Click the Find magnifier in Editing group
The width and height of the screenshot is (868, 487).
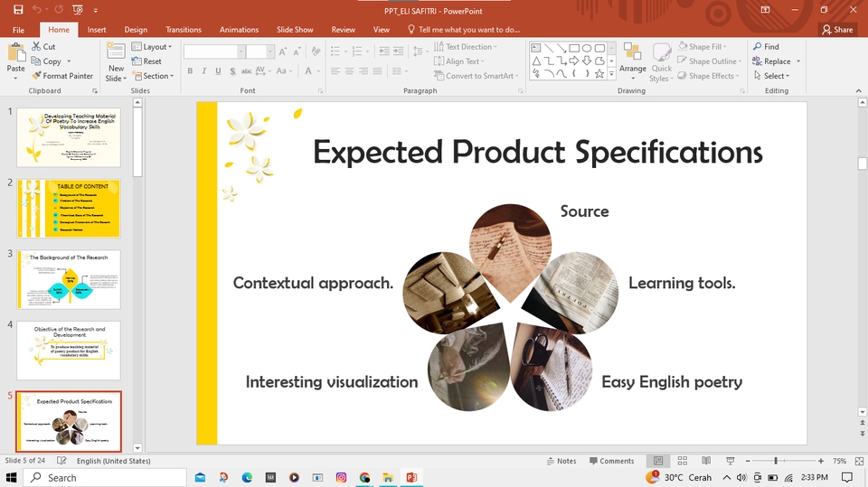click(757, 47)
